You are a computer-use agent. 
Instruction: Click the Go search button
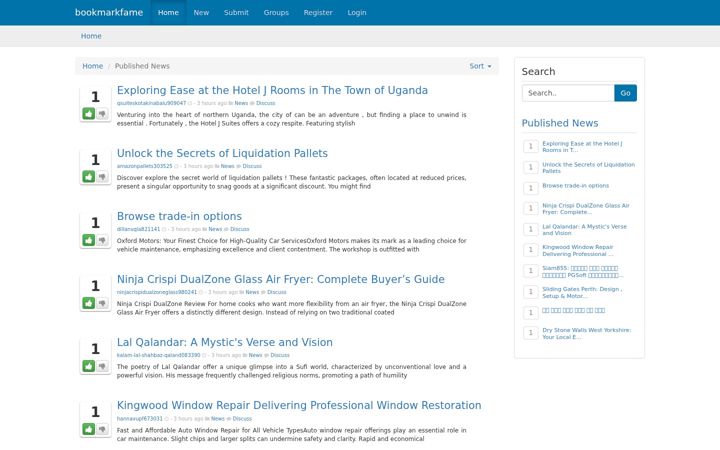(625, 93)
